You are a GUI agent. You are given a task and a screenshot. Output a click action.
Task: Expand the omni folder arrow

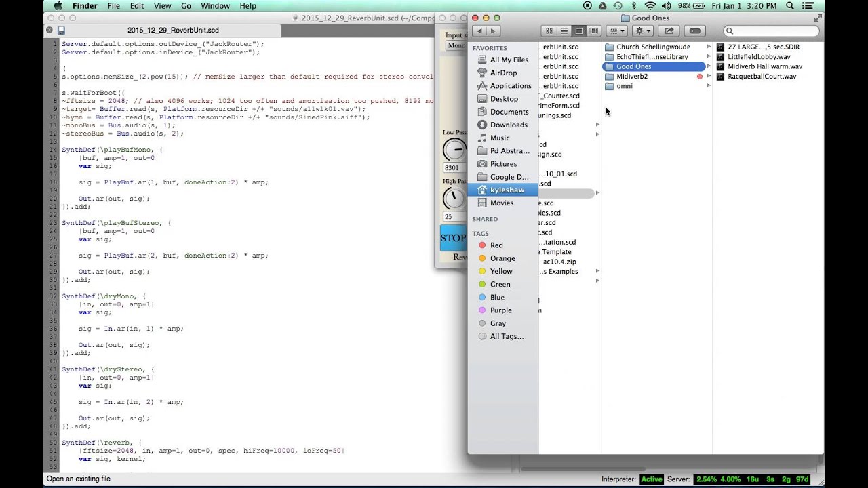coord(709,86)
